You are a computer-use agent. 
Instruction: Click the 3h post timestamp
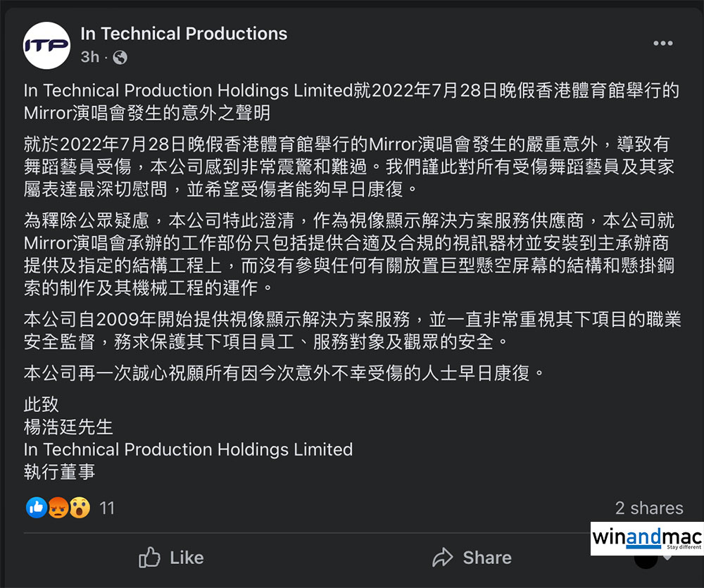89,58
